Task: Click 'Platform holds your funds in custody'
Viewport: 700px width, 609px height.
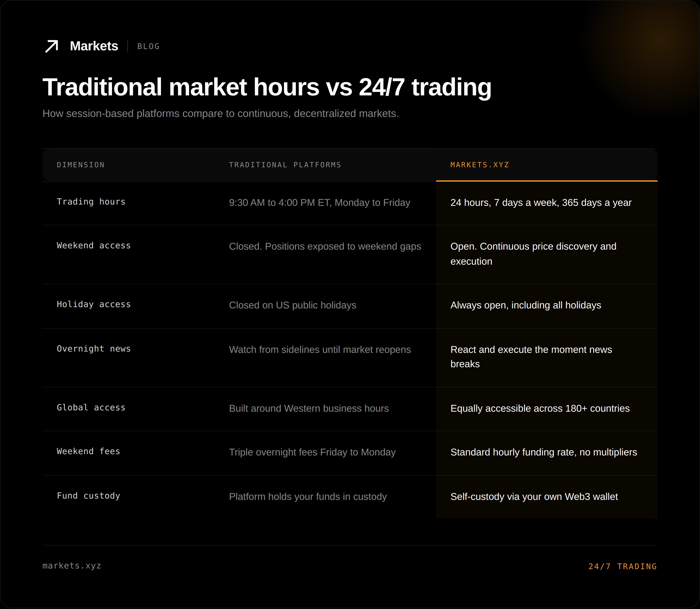Action: (x=308, y=497)
